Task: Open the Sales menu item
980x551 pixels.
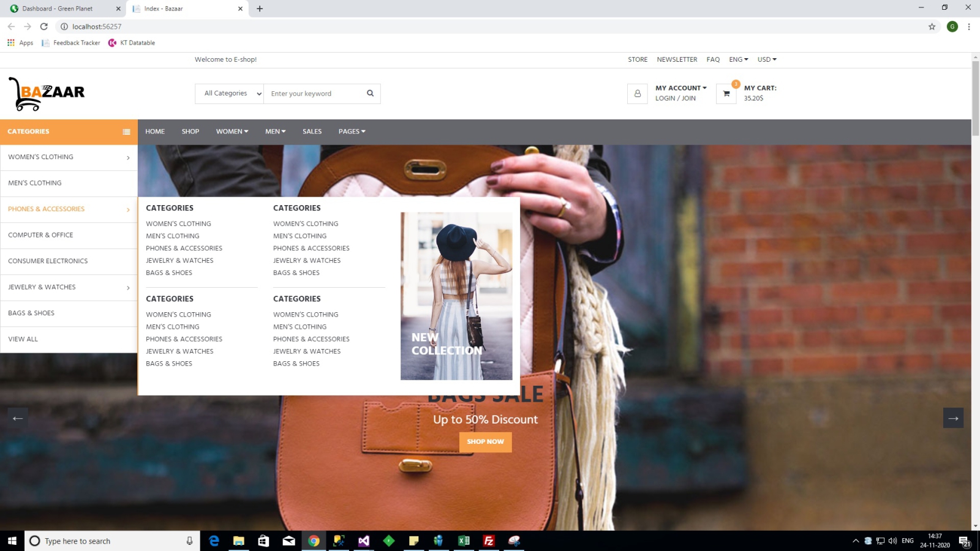Action: (312, 132)
